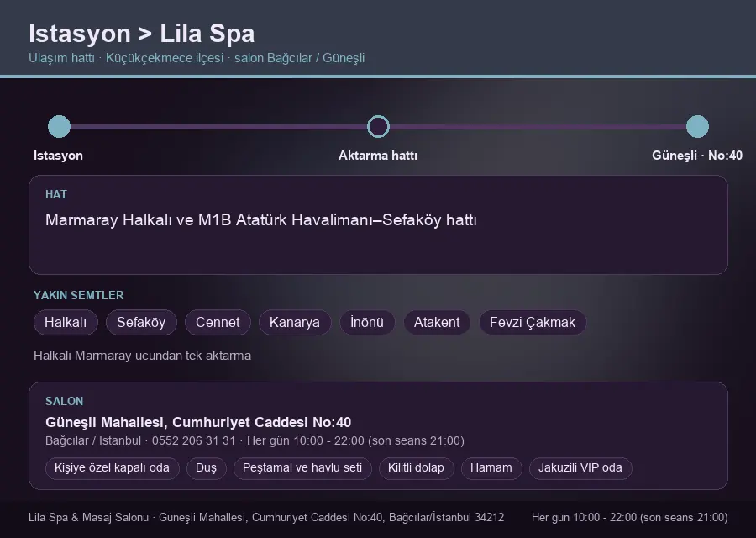Select the Sefaköy neighborhood chip
756x538 pixels.
(141, 322)
